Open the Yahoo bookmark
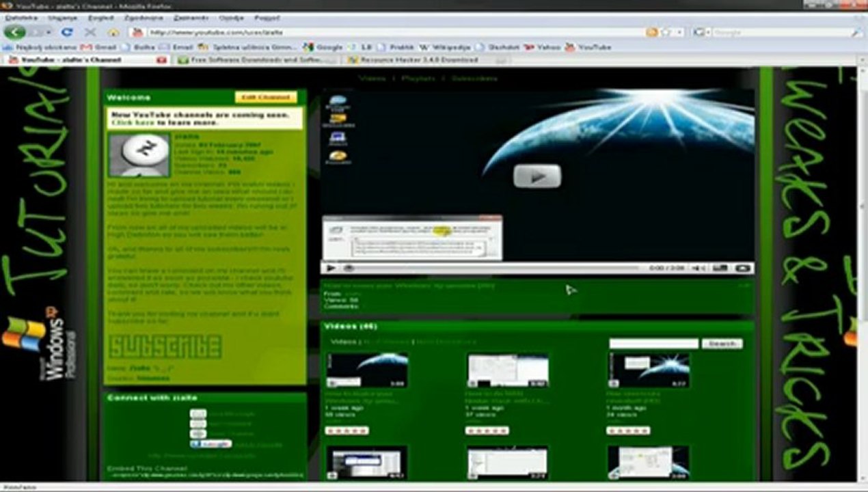The width and height of the screenshot is (868, 492). (x=542, y=47)
